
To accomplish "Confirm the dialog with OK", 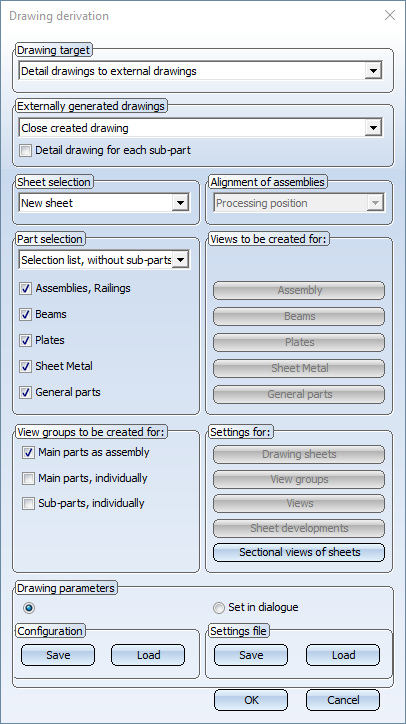I will [x=251, y=700].
